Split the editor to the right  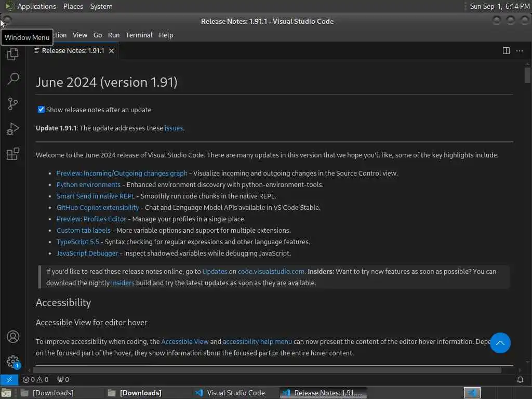[x=506, y=51]
